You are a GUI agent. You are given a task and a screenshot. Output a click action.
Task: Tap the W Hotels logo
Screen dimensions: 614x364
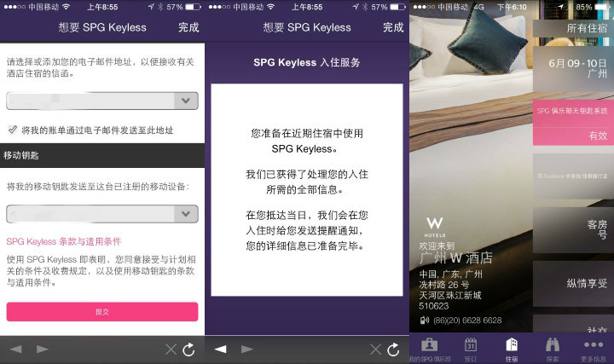433,226
